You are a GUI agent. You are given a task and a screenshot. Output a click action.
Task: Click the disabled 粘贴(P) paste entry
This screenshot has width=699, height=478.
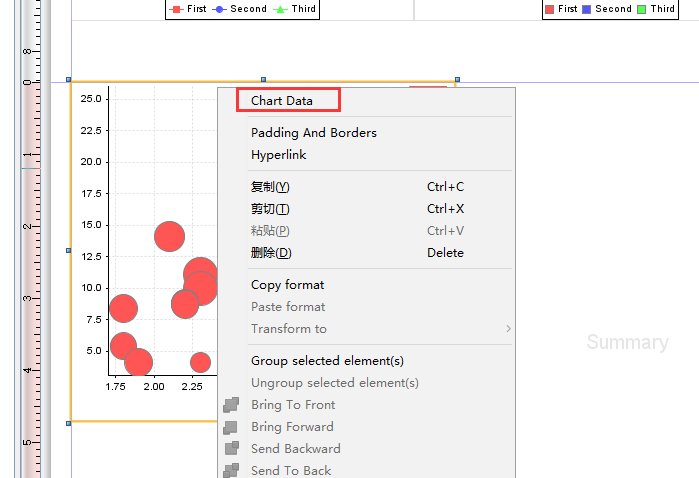click(x=270, y=231)
